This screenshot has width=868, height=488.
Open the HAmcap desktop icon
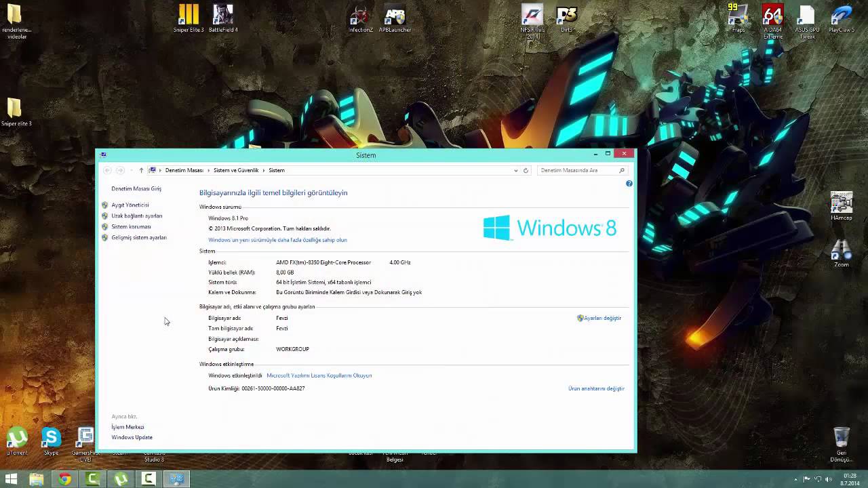click(842, 206)
